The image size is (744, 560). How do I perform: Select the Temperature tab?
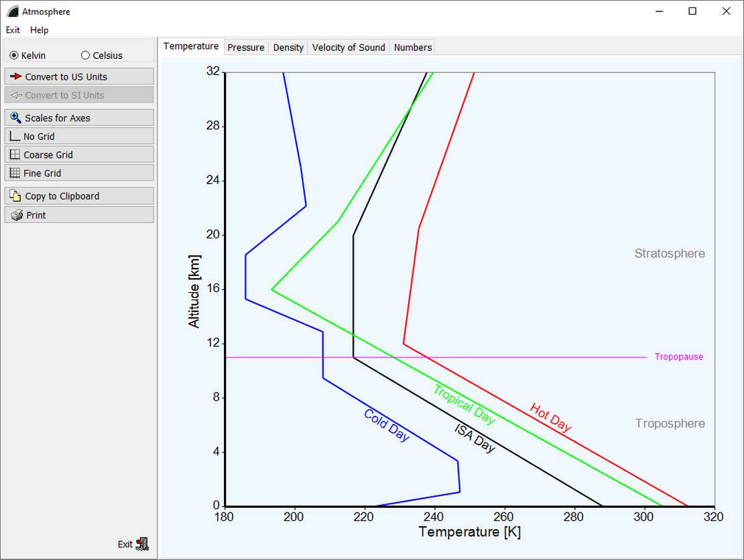[x=191, y=46]
